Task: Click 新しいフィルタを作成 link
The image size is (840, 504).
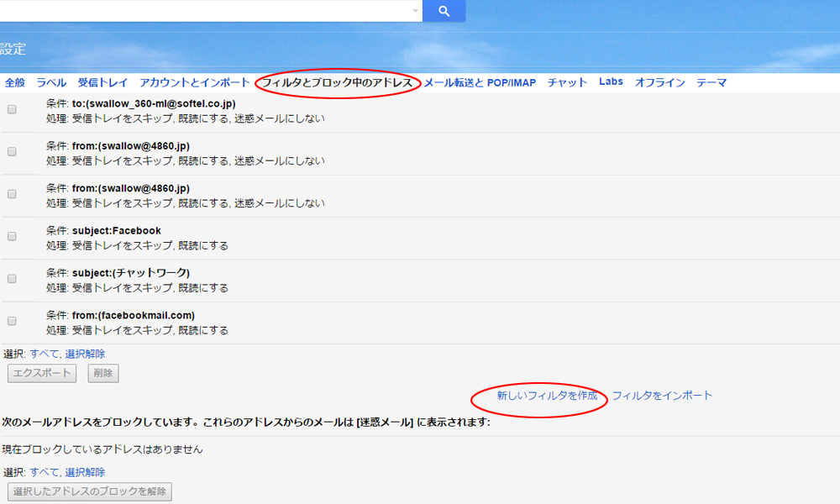Action: 547,396
